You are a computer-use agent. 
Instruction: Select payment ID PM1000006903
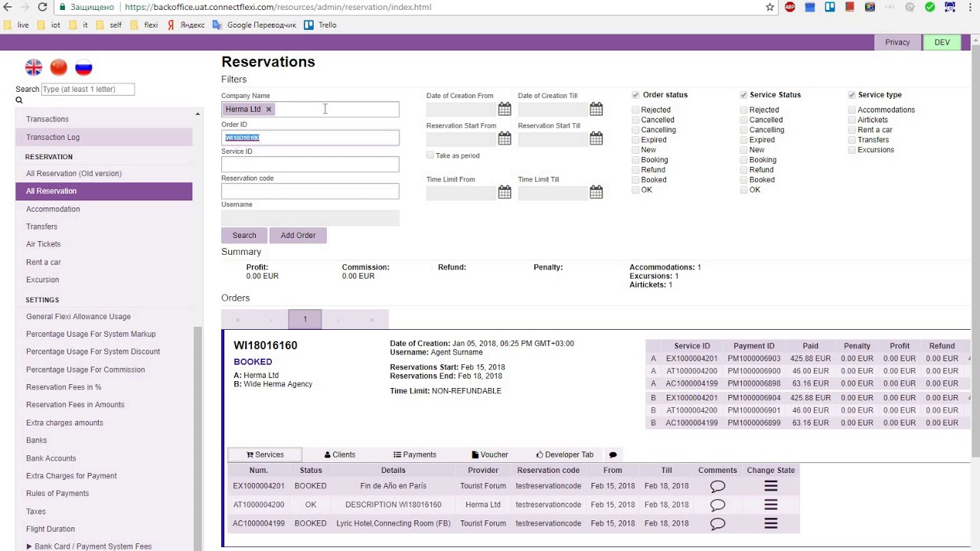pos(754,359)
